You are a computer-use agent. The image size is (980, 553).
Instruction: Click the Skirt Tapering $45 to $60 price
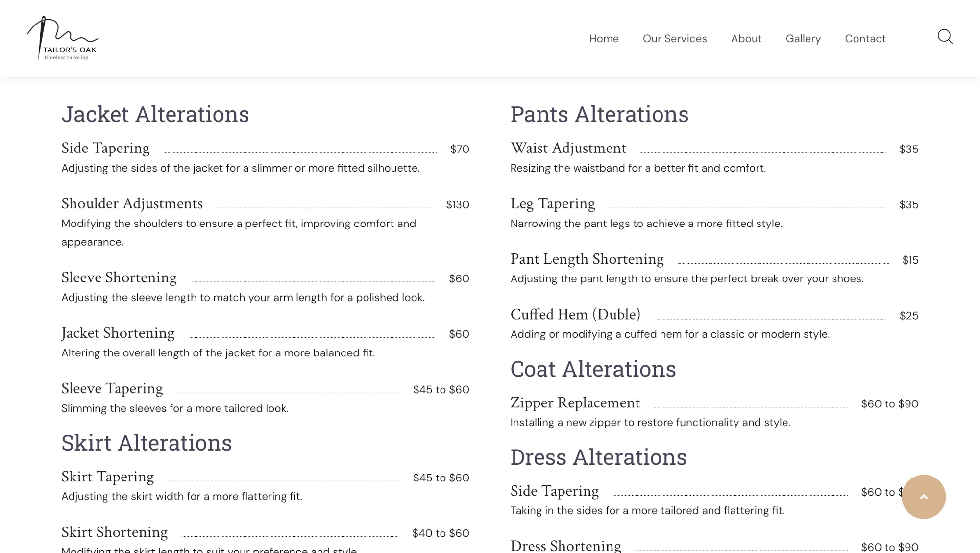(441, 478)
